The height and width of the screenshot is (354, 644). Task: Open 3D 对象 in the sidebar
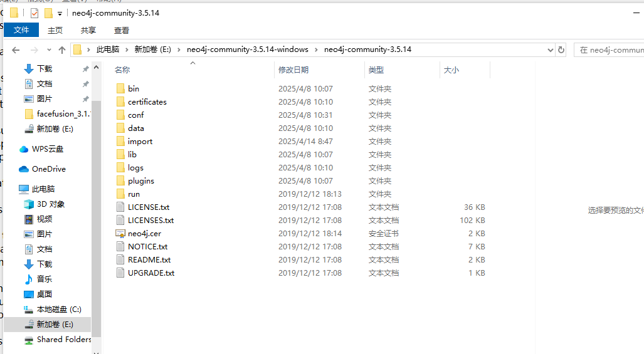pyautogui.click(x=51, y=204)
